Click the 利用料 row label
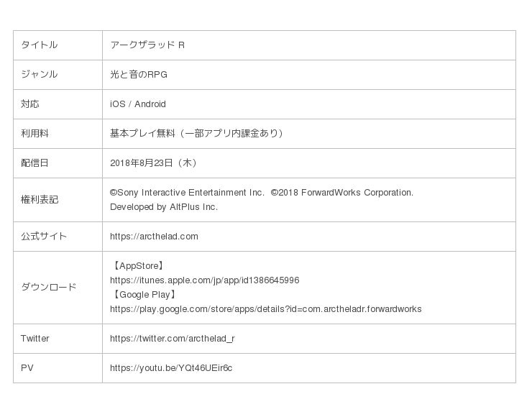The width and height of the screenshot is (532, 412). 35,134
